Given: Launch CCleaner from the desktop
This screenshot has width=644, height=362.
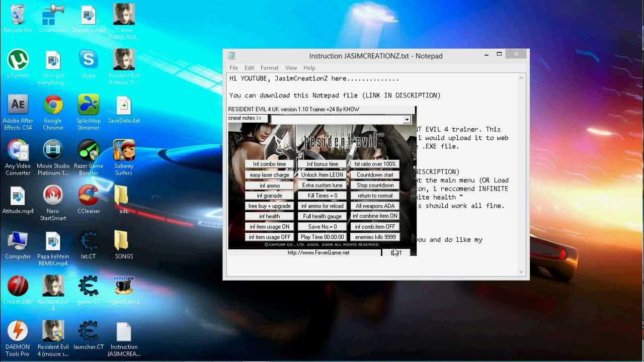Looking at the screenshot, I should pyautogui.click(x=88, y=200).
